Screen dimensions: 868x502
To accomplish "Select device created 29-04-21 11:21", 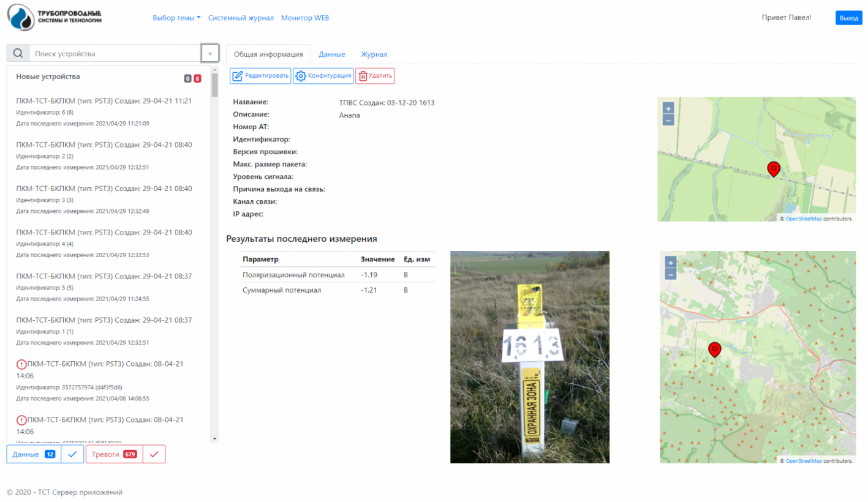I will click(x=109, y=111).
